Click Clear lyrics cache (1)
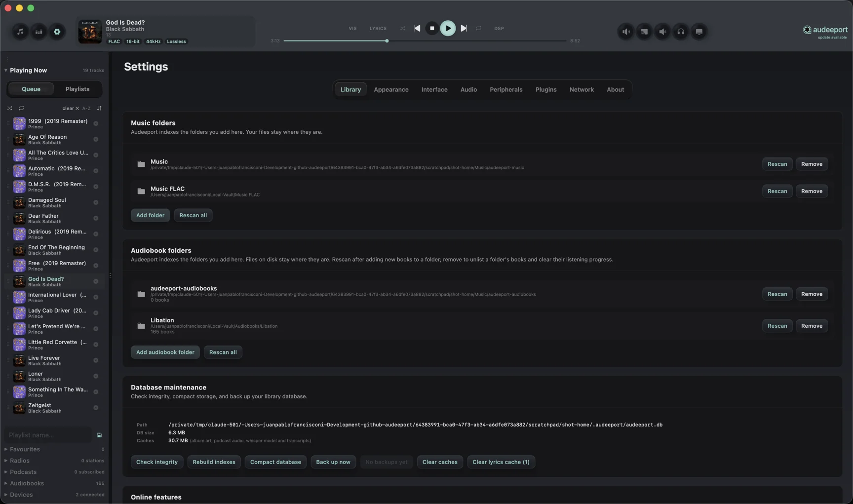The height and width of the screenshot is (504, 853). (501, 462)
